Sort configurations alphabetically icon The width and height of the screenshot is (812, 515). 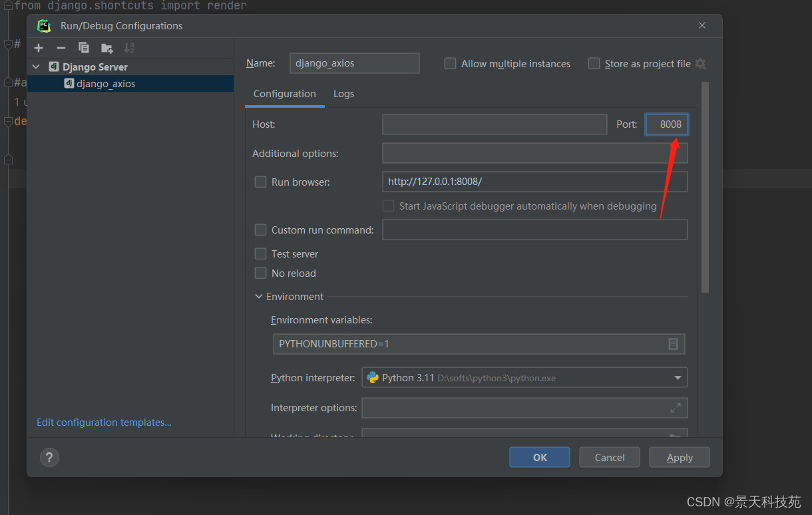point(129,48)
